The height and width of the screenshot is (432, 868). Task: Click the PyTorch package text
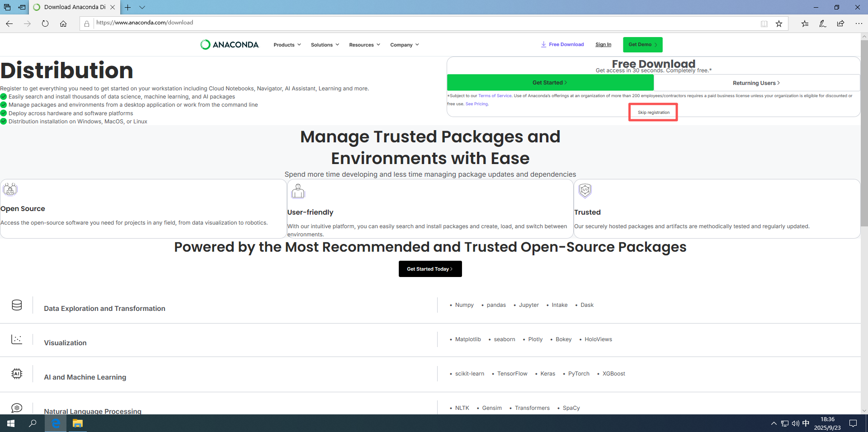point(579,374)
